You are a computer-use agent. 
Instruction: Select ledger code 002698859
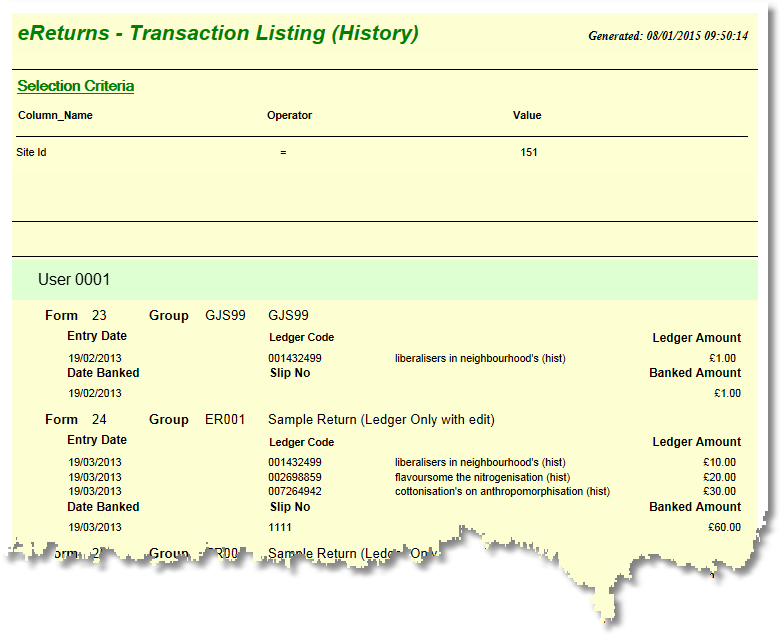(x=295, y=477)
